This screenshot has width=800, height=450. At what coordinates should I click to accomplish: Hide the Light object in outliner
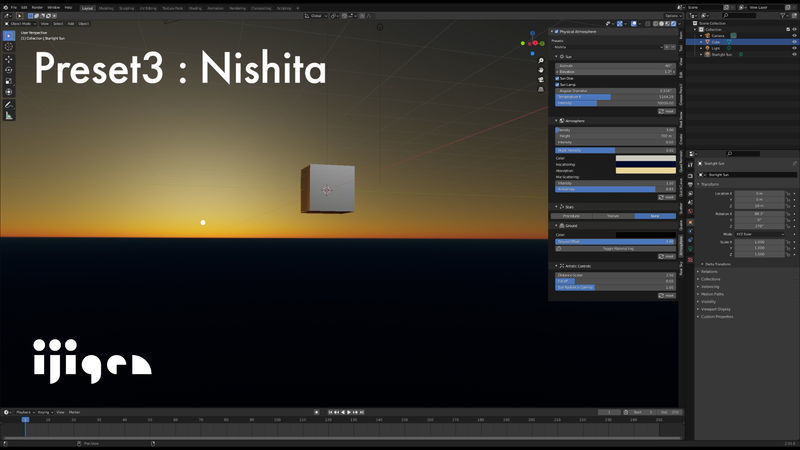pos(794,48)
